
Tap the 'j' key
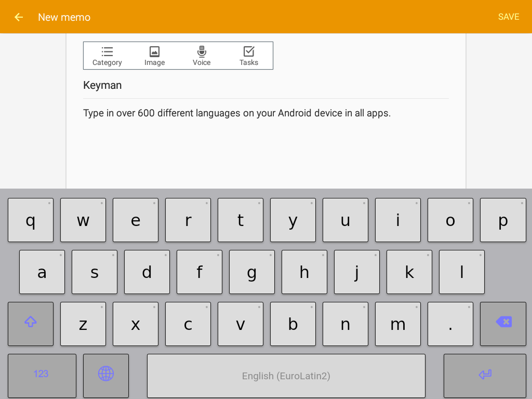click(x=357, y=272)
